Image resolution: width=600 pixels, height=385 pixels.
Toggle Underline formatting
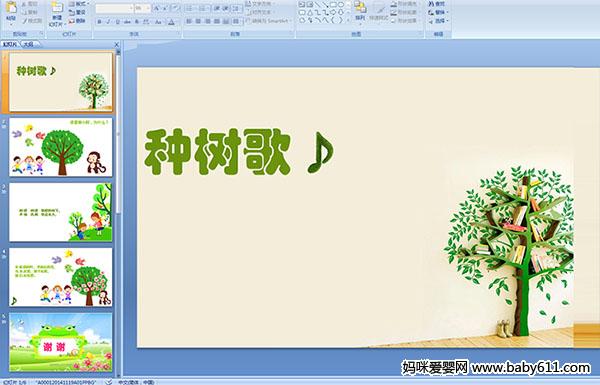117,22
